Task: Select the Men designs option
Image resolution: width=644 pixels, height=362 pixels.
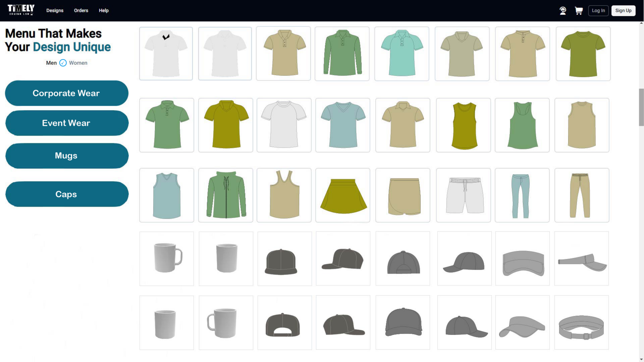Action: pos(51,63)
